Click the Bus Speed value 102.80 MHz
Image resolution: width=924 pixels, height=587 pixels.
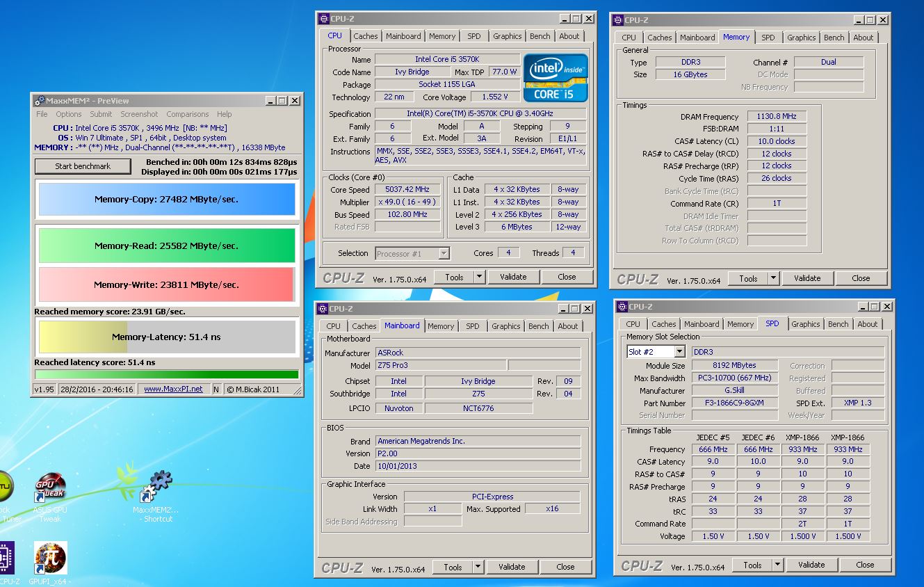click(407, 214)
